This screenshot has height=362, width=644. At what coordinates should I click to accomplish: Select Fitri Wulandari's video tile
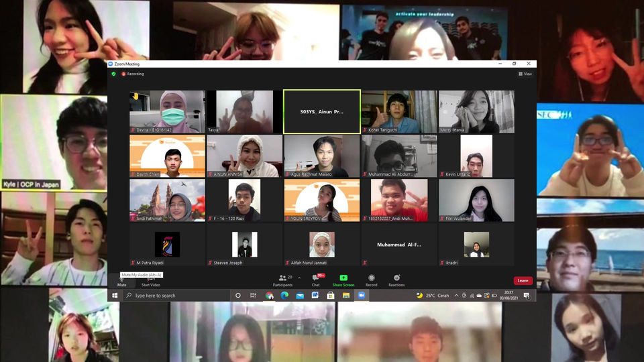[476, 200]
